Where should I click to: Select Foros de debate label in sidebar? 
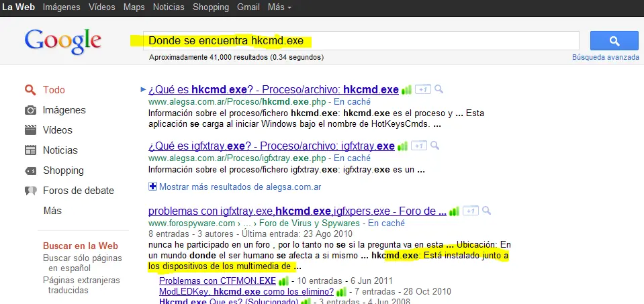click(x=79, y=191)
